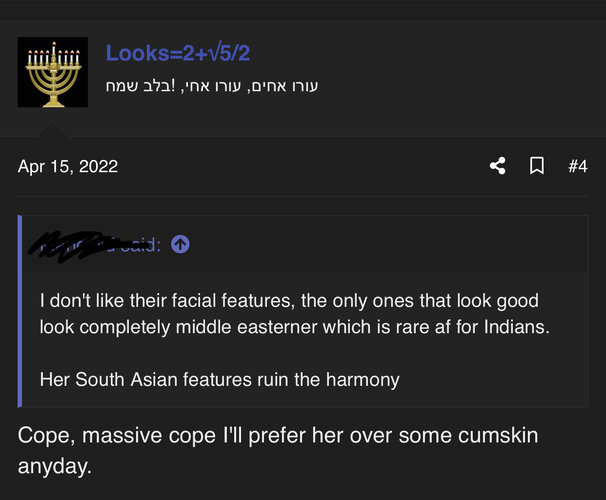Click the purple bar beside the quote
This screenshot has height=500, width=606.
click(x=20, y=311)
